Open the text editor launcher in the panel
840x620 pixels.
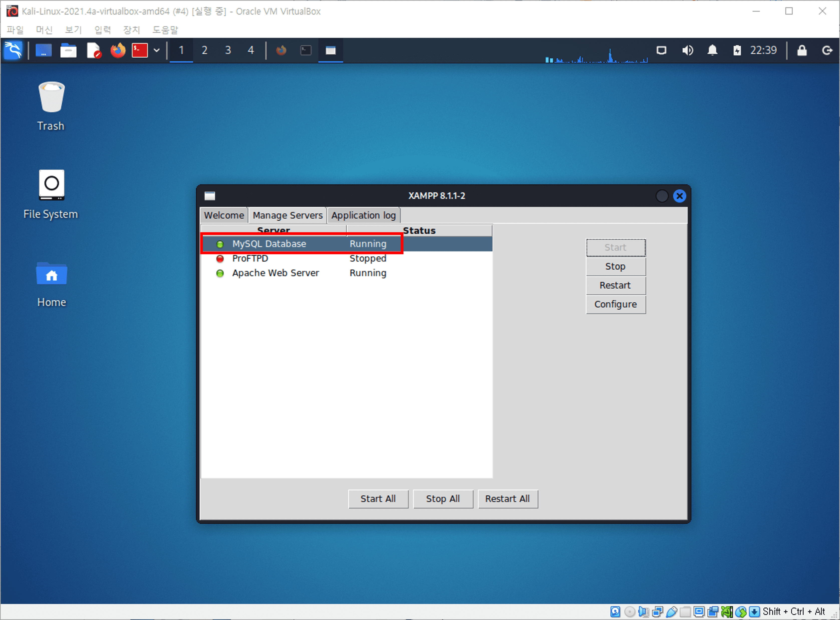tap(94, 50)
